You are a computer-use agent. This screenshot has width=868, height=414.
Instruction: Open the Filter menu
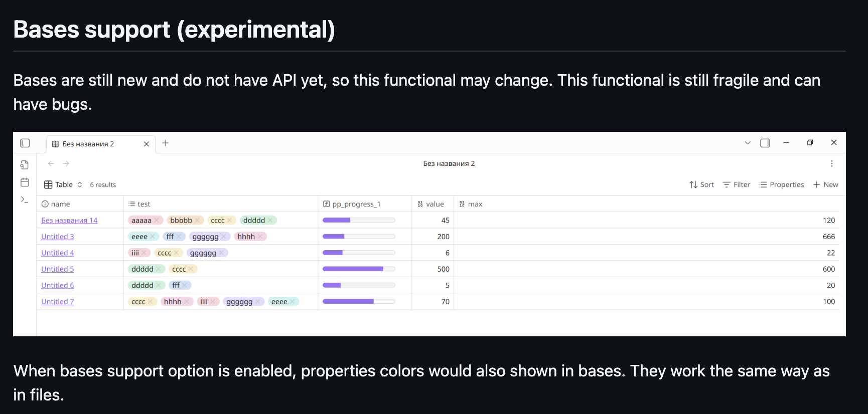tap(736, 184)
